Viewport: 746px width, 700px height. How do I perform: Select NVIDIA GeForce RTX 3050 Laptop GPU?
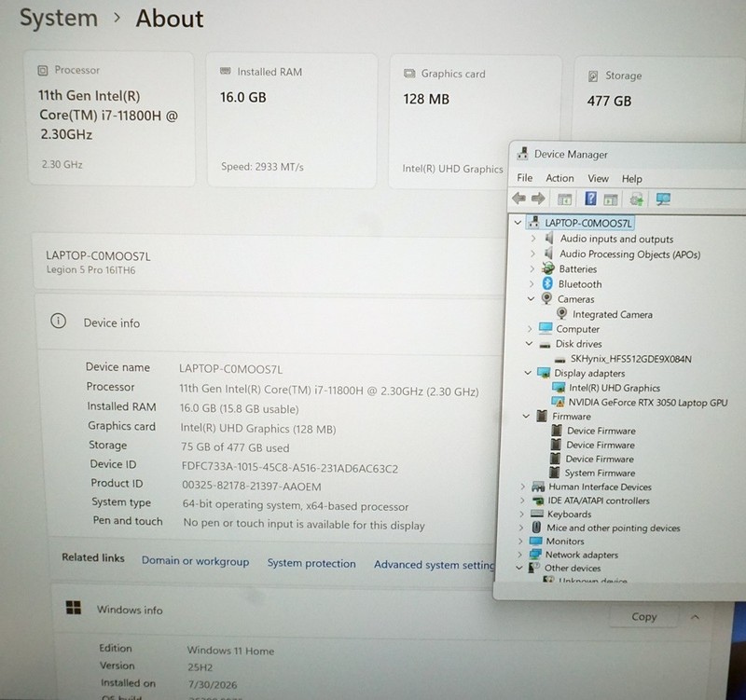point(647,403)
